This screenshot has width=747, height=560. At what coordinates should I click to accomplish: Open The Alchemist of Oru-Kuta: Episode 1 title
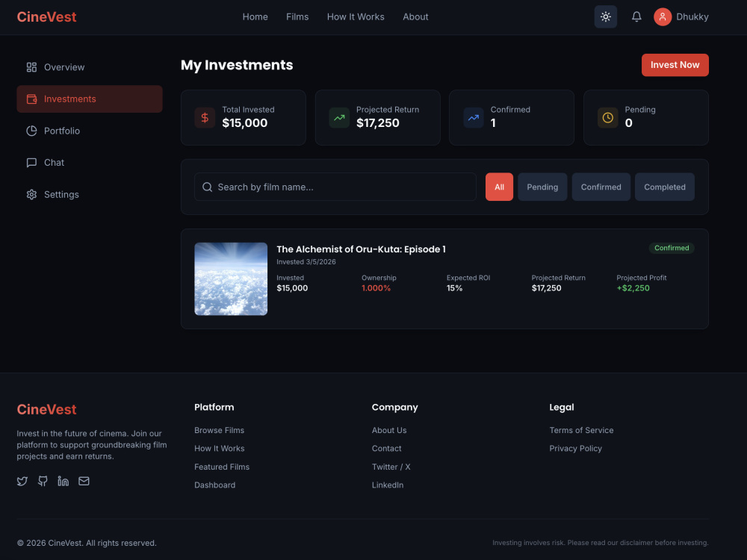(361, 249)
